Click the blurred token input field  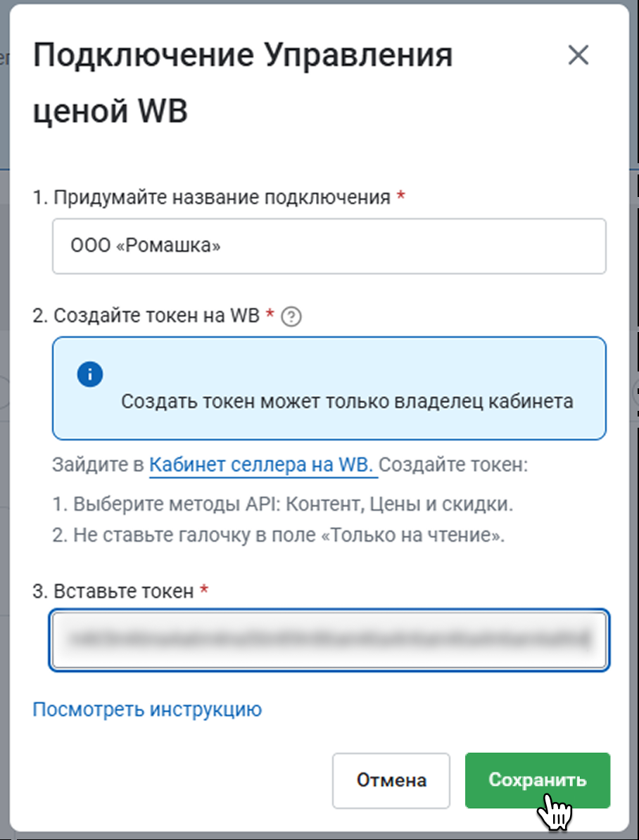point(329,639)
